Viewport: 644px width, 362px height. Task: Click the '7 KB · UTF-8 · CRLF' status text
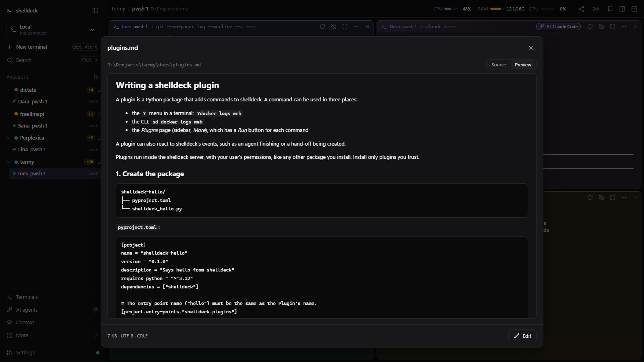[128, 336]
